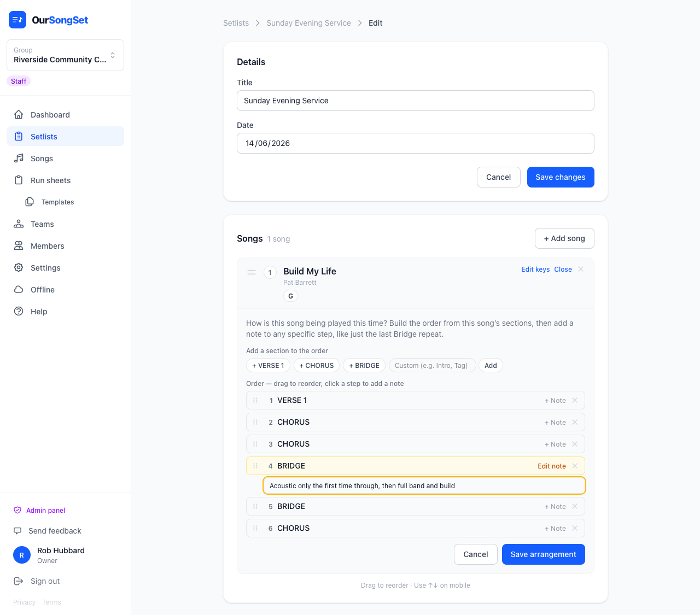The height and width of the screenshot is (615, 700).
Task: Click the Run sheets clipboard icon
Action: (x=19, y=180)
